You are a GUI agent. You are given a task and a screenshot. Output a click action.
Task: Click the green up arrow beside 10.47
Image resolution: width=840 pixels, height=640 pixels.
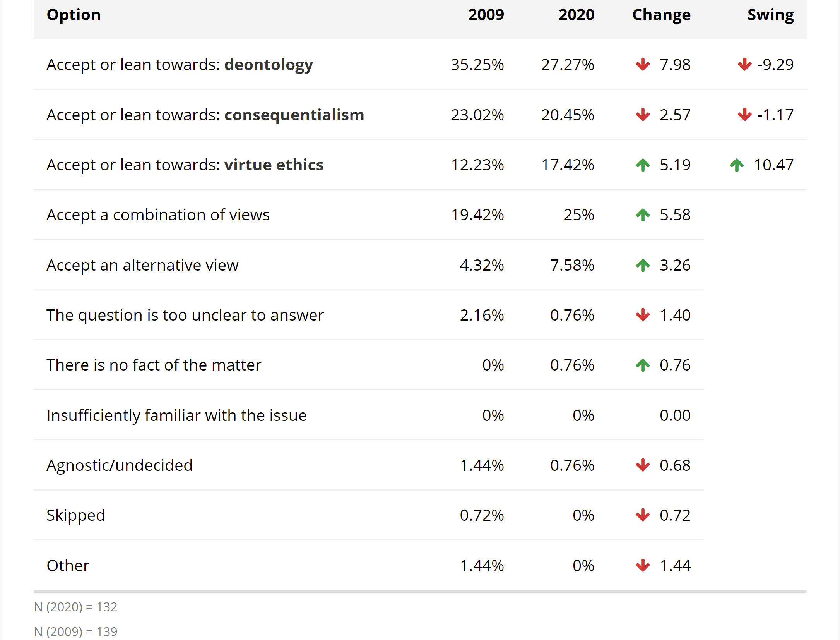click(x=737, y=165)
